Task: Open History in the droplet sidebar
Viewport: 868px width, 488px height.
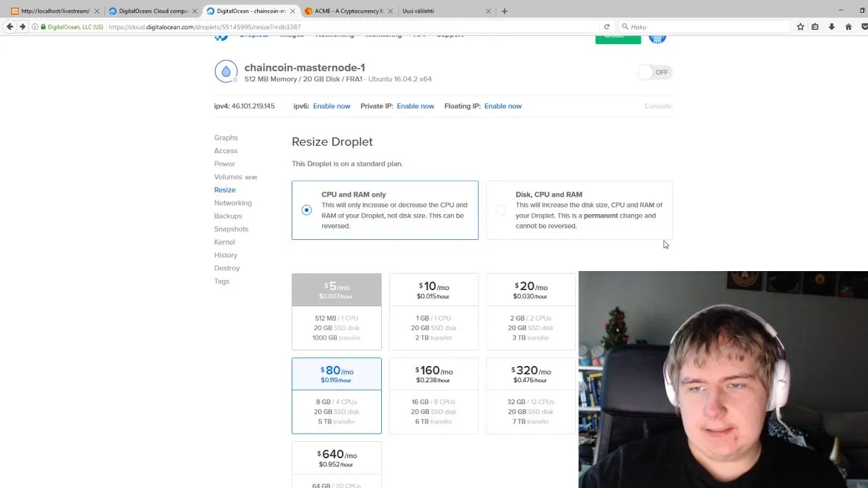Action: tap(226, 255)
